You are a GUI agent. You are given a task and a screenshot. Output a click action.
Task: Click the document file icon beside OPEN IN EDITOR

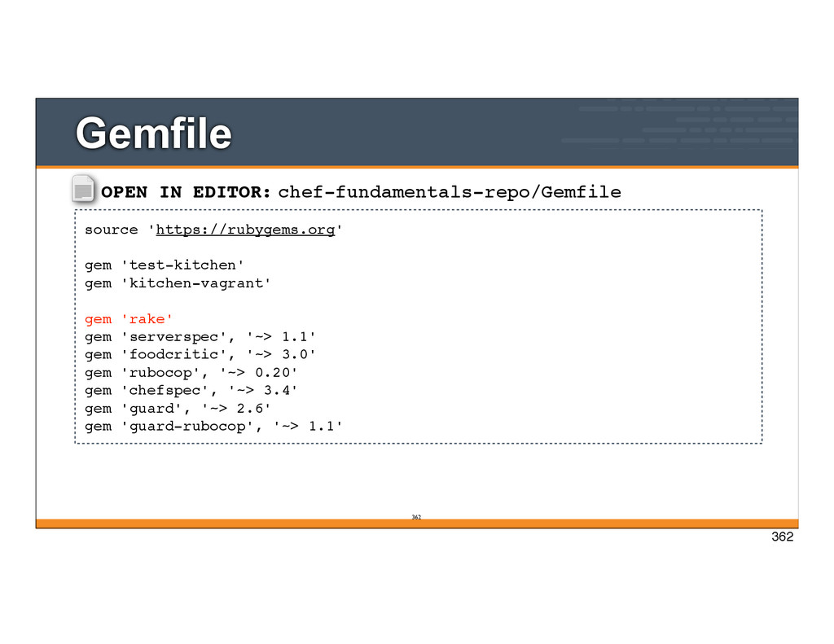[83, 189]
